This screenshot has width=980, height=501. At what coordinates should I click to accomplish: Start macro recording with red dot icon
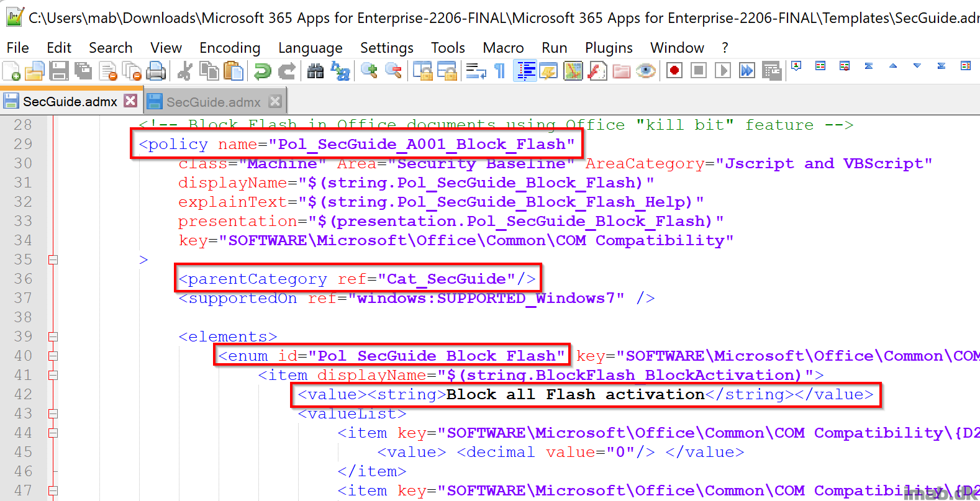point(674,71)
